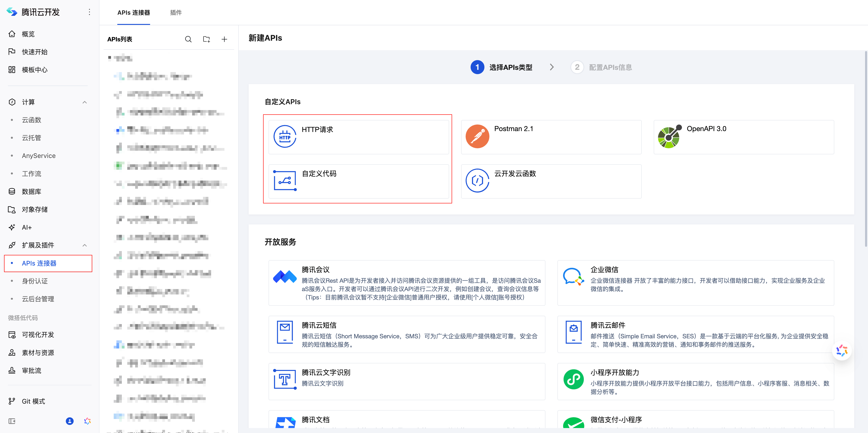
Task: Click the plus icon to add API
Action: (224, 39)
